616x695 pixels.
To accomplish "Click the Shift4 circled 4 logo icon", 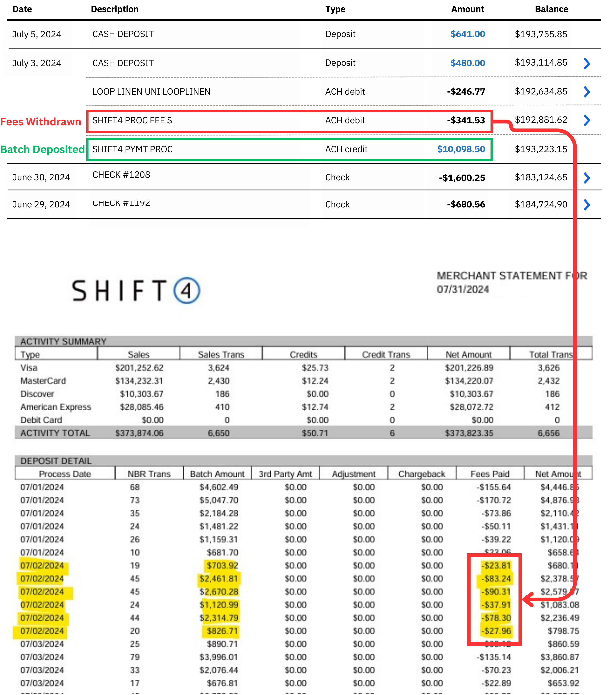I will click(187, 291).
